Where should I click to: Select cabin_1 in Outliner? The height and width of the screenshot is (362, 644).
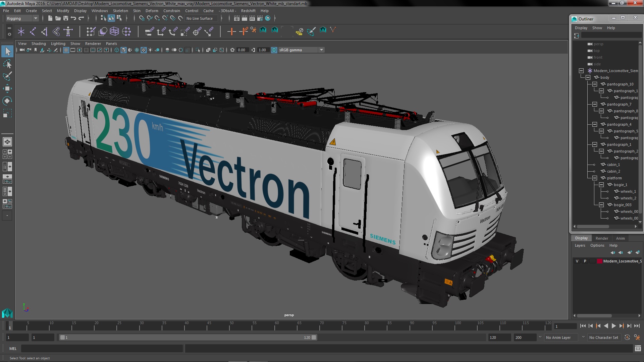(x=613, y=165)
